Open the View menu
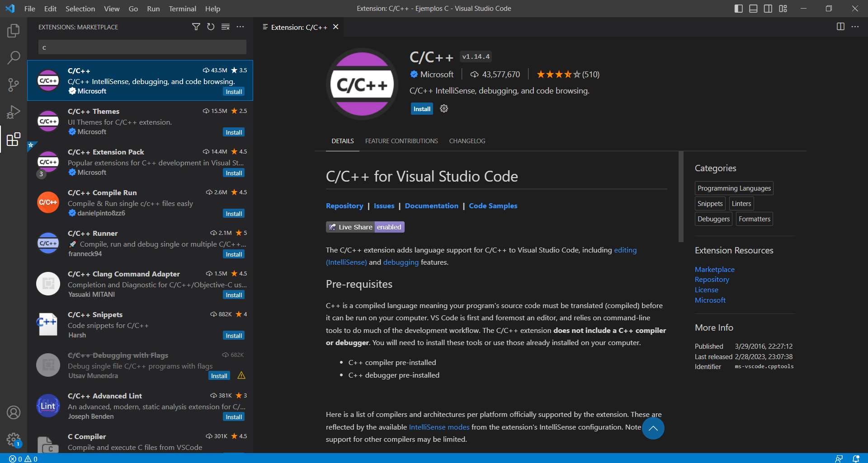Screen dimensions: 868x463 click(111, 9)
